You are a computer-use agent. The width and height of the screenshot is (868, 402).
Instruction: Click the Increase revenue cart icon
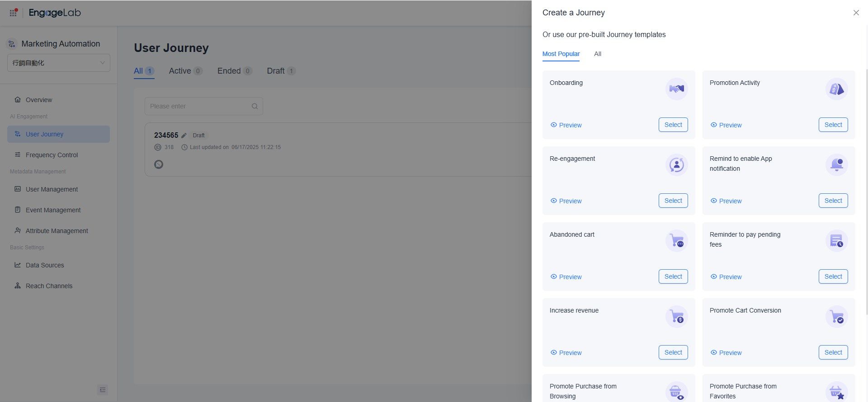[x=676, y=317]
